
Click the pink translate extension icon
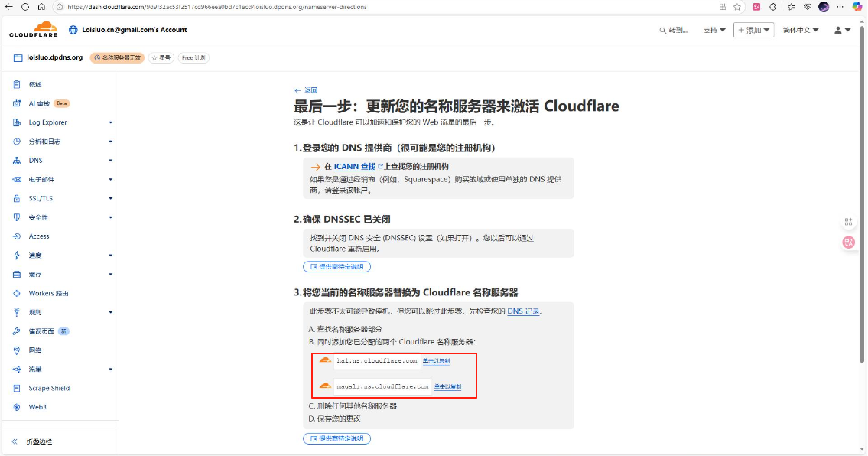coord(756,7)
